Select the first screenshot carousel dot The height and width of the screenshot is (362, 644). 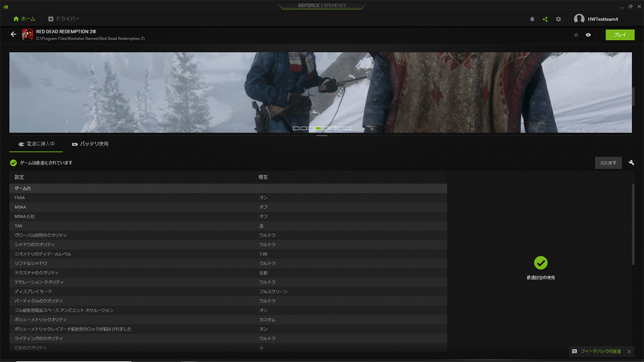tap(296, 128)
